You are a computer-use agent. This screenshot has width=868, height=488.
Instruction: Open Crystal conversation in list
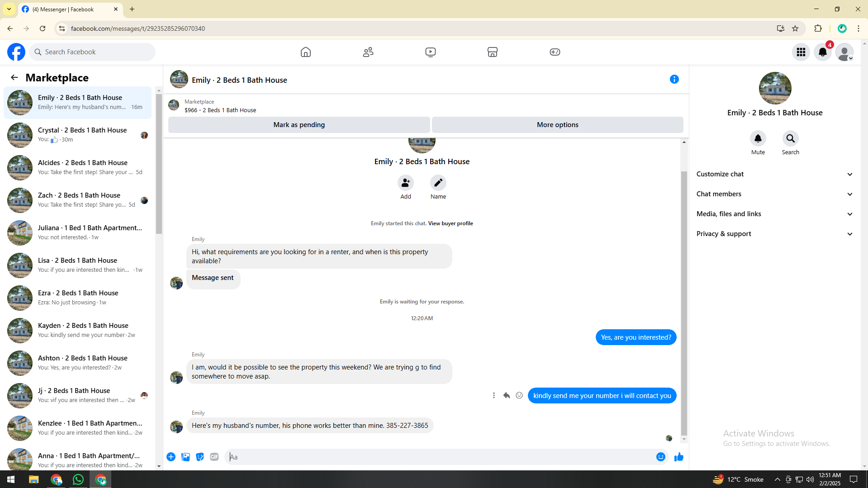(77, 135)
